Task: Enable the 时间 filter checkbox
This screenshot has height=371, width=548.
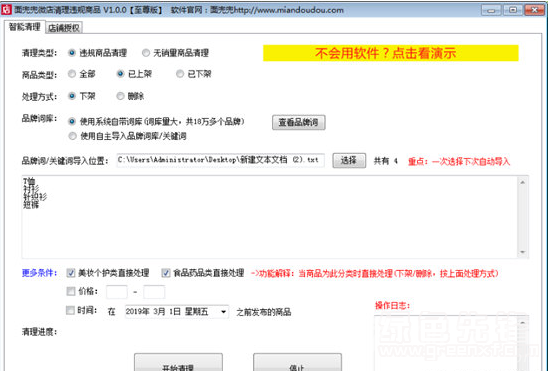Action: tap(70, 310)
